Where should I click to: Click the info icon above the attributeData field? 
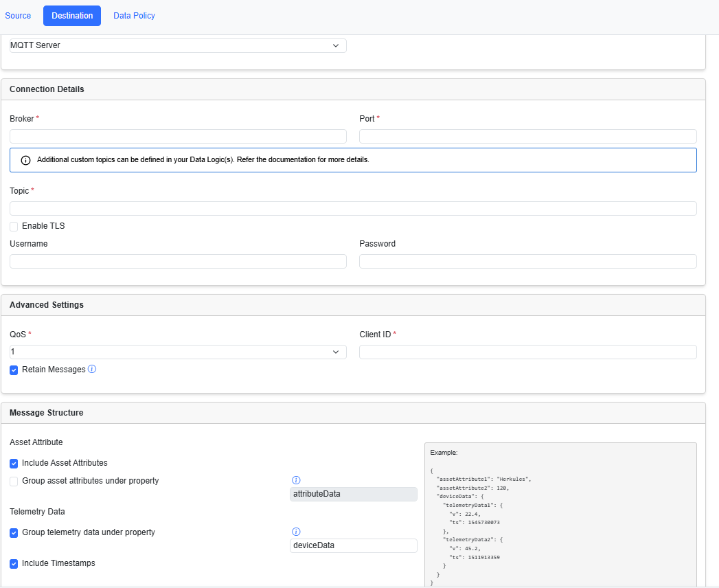[296, 480]
